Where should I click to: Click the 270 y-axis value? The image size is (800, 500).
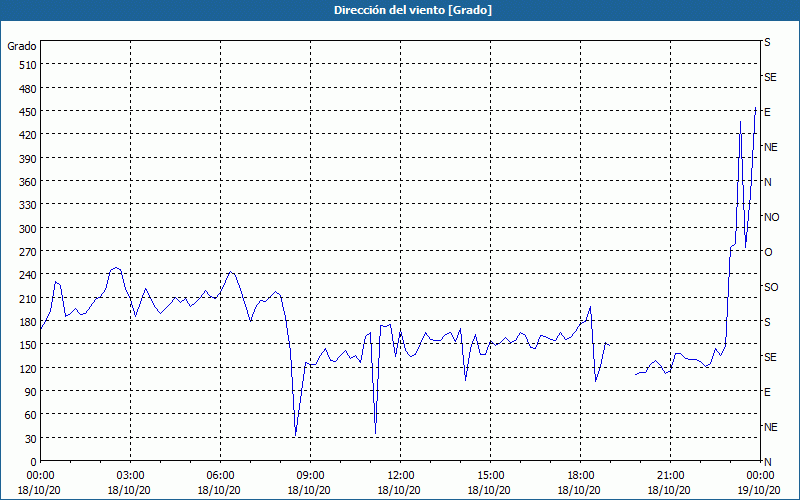[x=28, y=252]
